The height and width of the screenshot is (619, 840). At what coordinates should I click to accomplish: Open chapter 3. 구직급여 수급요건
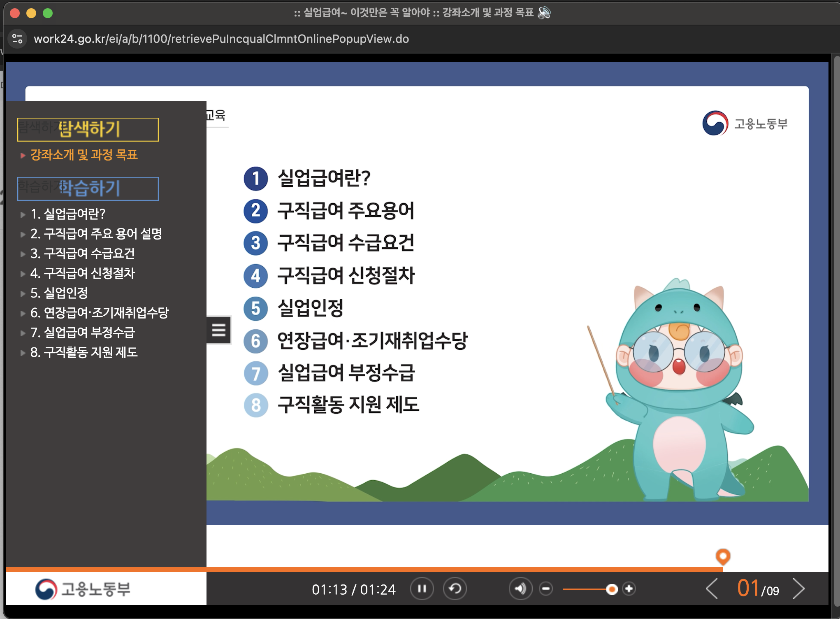click(82, 253)
